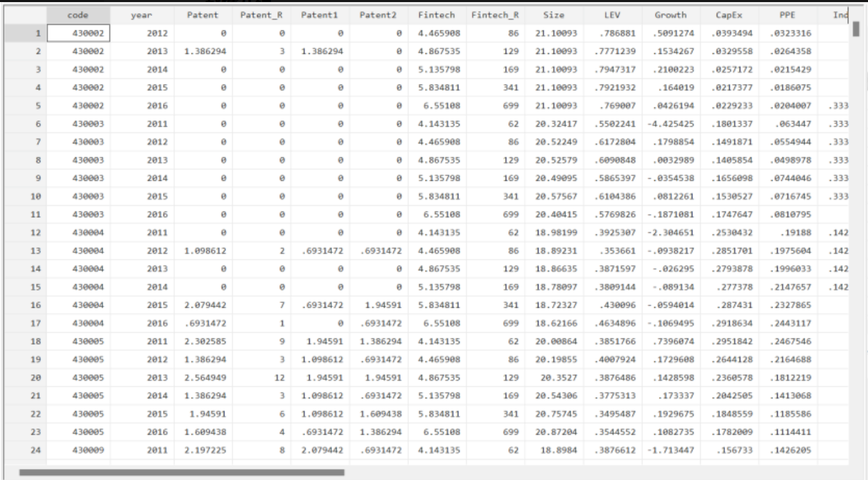Click Patent value 2.197225 in row 24
Image resolution: width=868 pixels, height=480 pixels.
point(205,451)
